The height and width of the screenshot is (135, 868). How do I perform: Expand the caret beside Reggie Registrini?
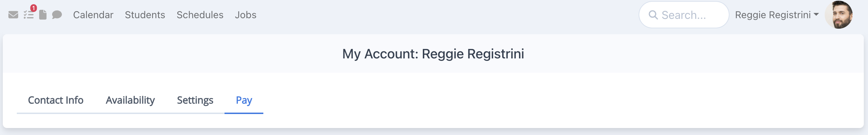tap(816, 15)
